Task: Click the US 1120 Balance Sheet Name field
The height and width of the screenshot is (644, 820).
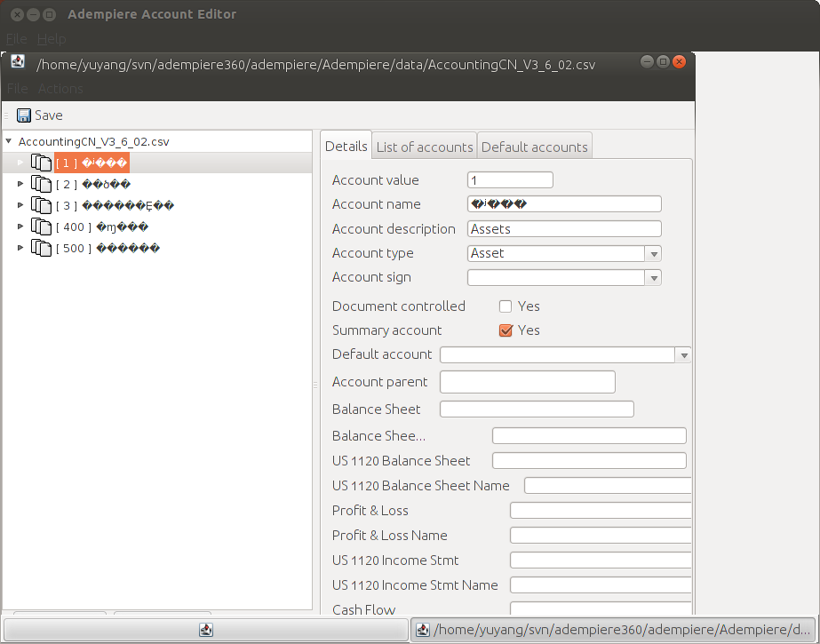Action: click(x=608, y=486)
